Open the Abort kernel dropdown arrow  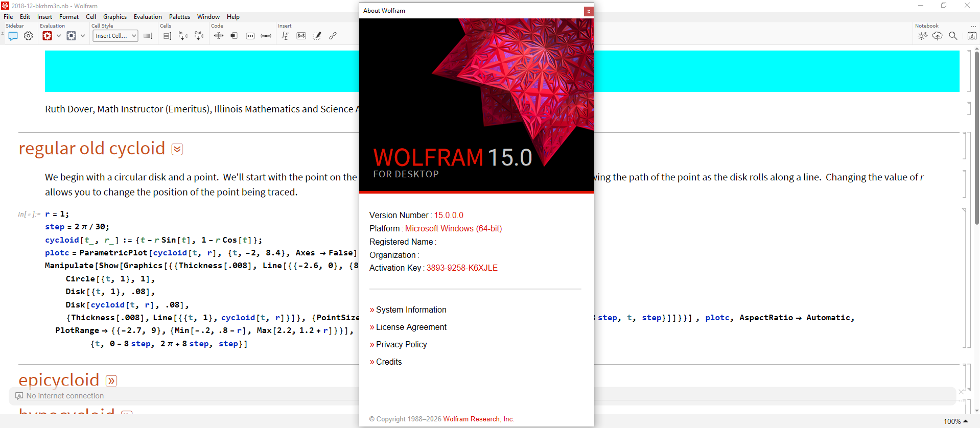tap(83, 36)
